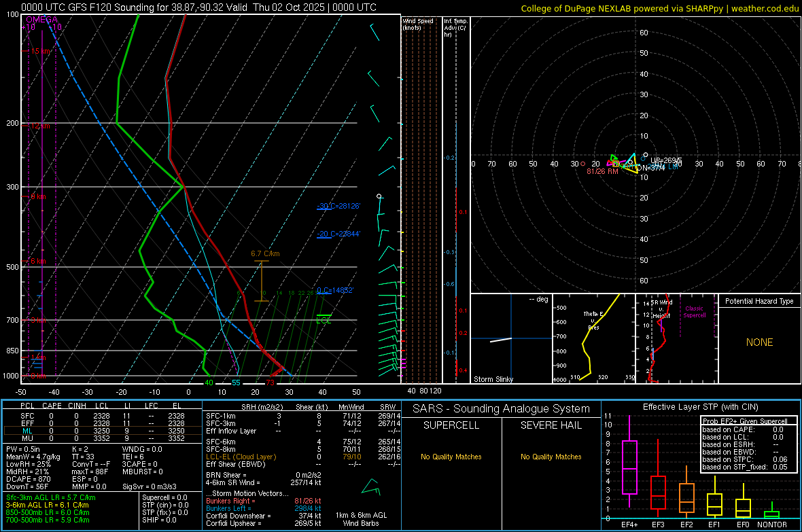Select the highlighted ML parcel row
The image size is (802, 532).
102,431
